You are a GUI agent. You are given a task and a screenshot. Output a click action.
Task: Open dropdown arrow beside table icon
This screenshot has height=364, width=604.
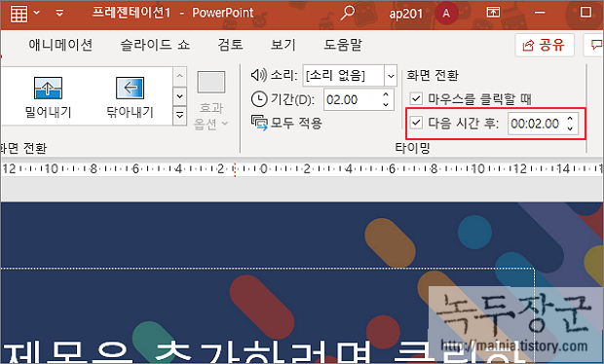pos(37,13)
